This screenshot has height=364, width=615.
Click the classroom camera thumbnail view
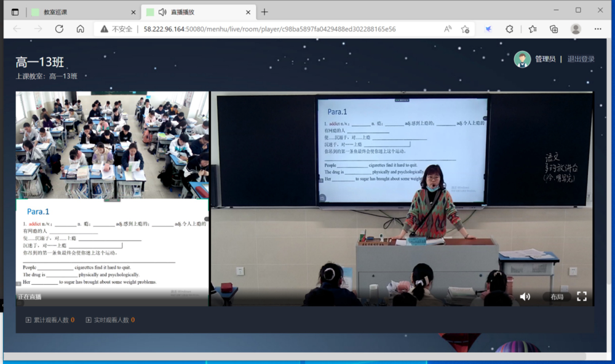pos(113,144)
